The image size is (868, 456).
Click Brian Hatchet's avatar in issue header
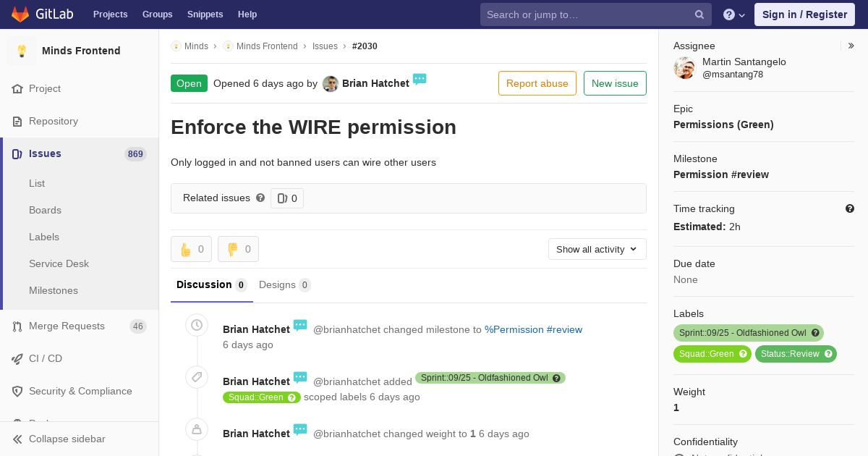pos(331,84)
